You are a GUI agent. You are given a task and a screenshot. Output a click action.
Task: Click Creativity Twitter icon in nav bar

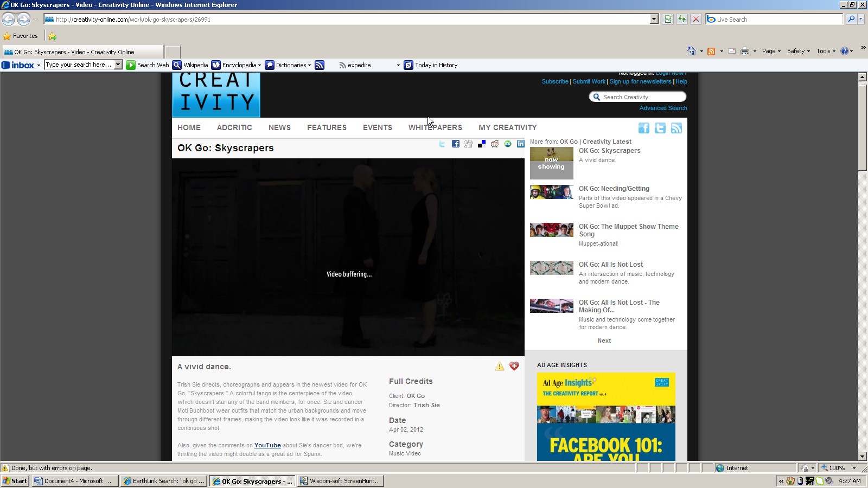click(660, 128)
